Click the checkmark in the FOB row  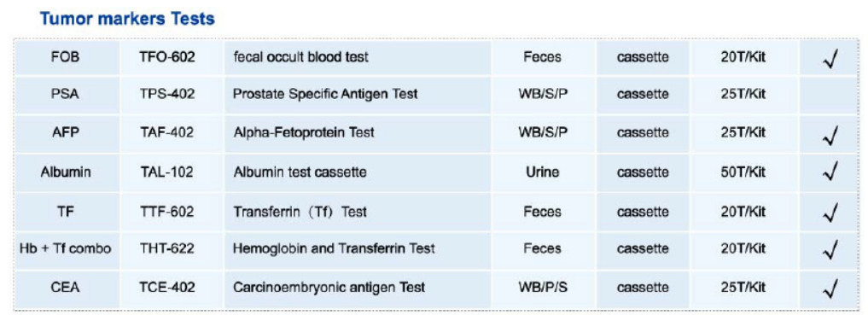pyautogui.click(x=830, y=57)
